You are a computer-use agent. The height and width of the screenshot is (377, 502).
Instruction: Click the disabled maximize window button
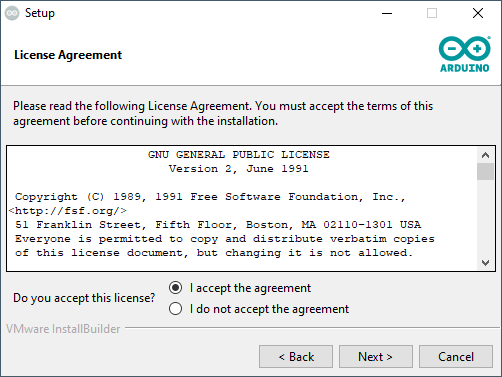tap(432, 13)
